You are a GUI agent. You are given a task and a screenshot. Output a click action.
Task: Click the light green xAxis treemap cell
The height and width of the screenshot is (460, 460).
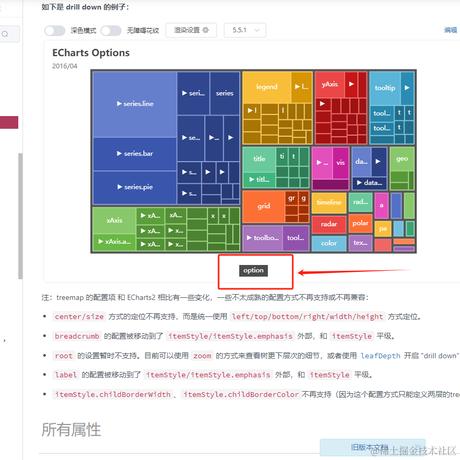114,221
